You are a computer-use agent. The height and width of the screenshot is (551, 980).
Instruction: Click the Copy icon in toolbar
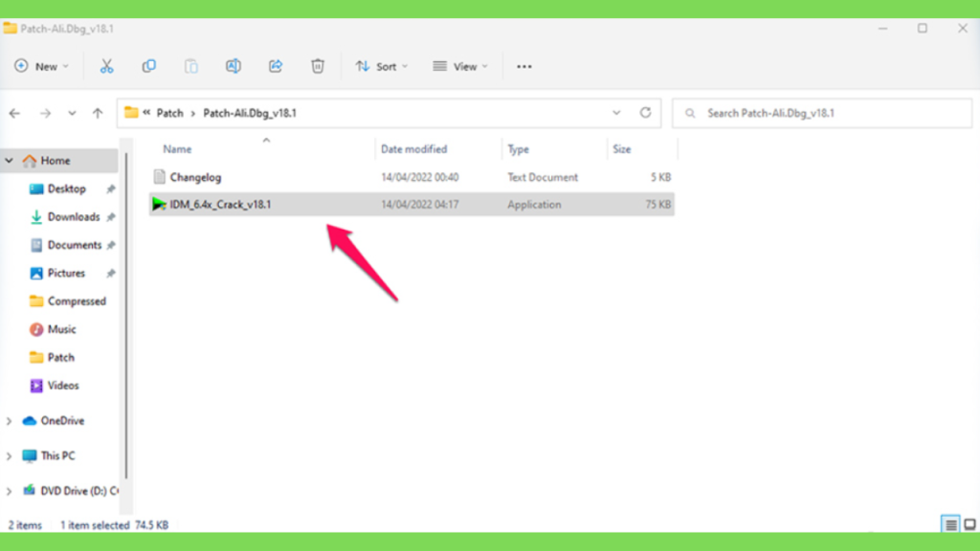(148, 66)
